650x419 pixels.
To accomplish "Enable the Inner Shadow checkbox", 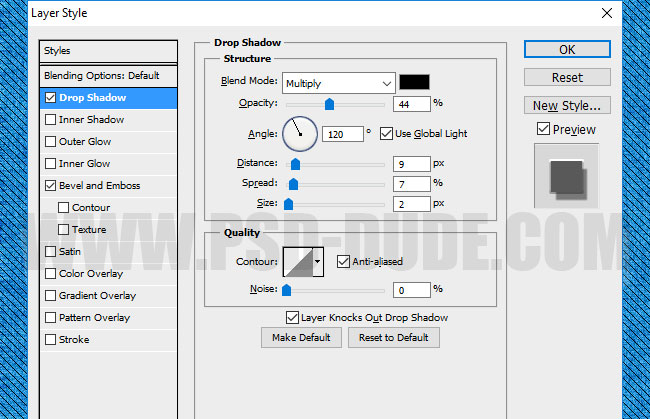I will point(51,120).
